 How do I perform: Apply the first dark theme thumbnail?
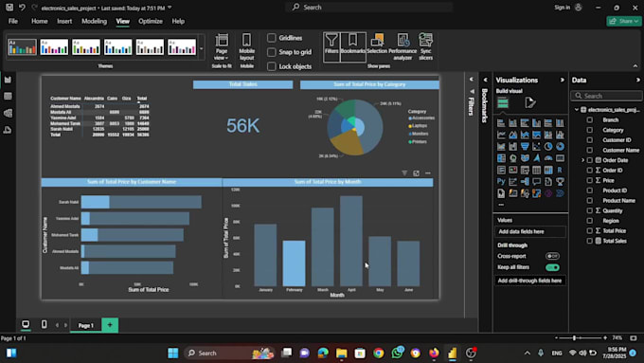pos(22,47)
